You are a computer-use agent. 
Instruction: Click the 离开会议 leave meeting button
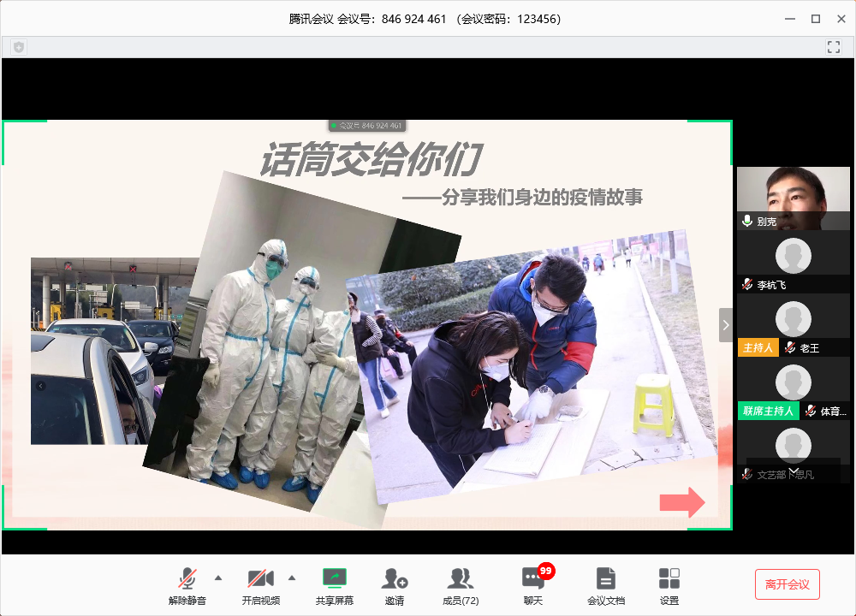(787, 584)
